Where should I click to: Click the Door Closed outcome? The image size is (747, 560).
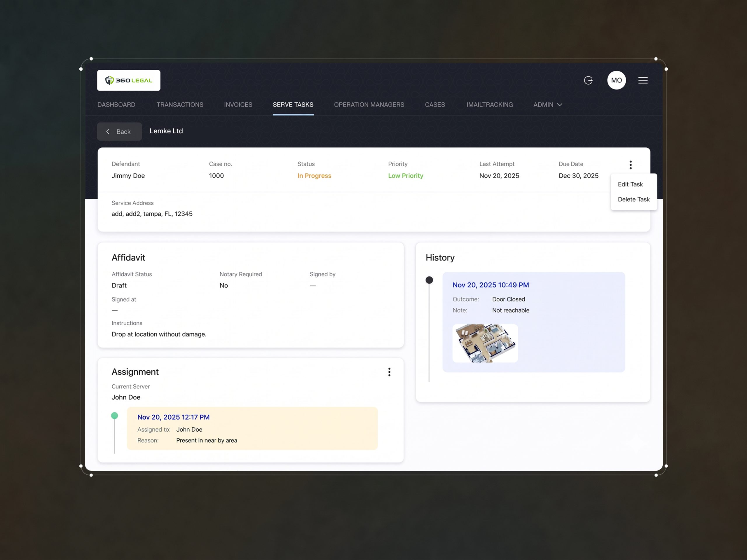(x=508, y=299)
